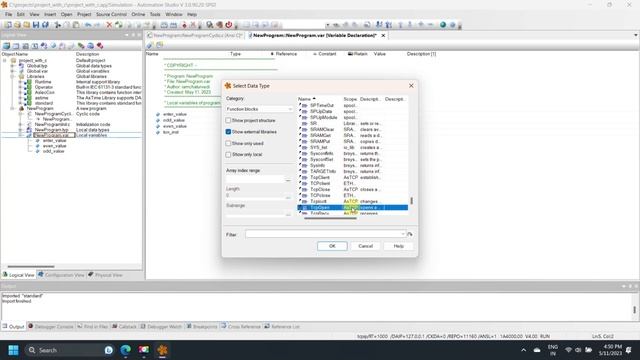The width and height of the screenshot is (640, 360).
Task: Click the Save icon in main toolbar
Action: pos(36,25)
